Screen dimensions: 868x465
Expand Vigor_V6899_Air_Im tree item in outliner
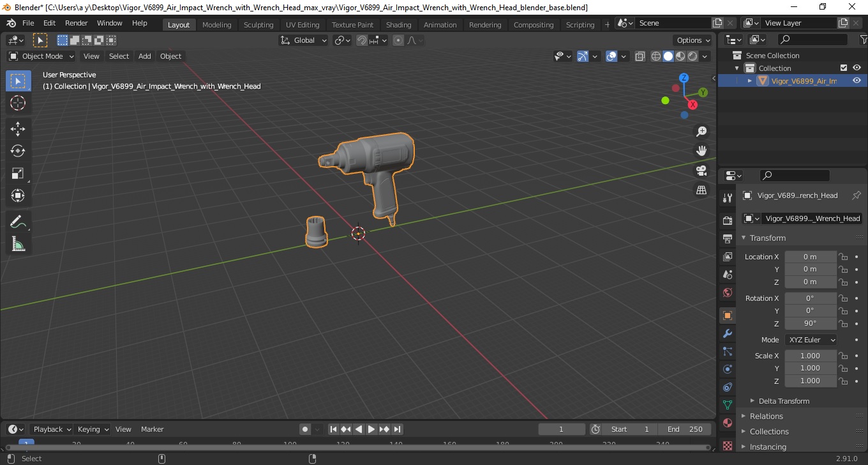(750, 80)
